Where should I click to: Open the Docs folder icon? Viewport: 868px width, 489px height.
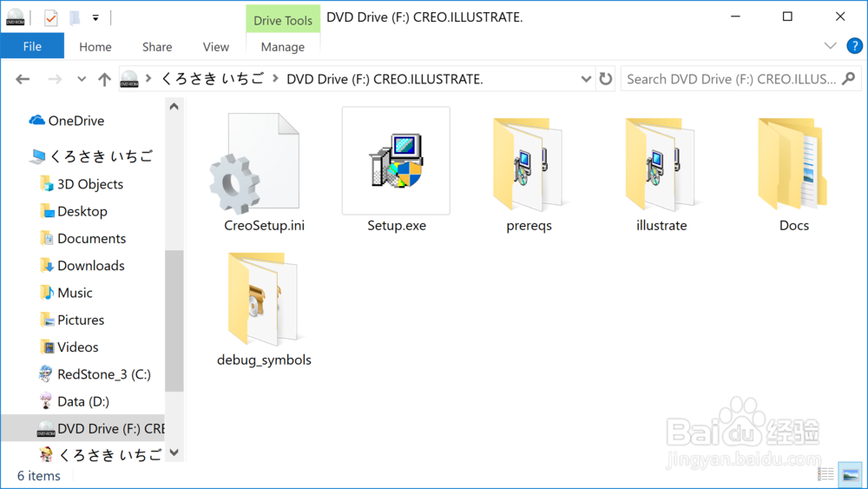tap(792, 164)
